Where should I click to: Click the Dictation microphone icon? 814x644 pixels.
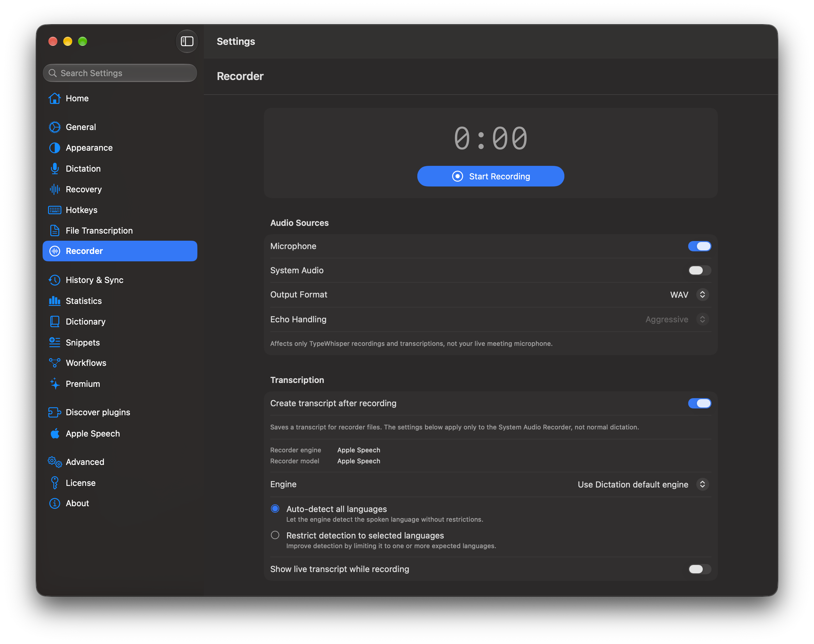[x=55, y=168]
